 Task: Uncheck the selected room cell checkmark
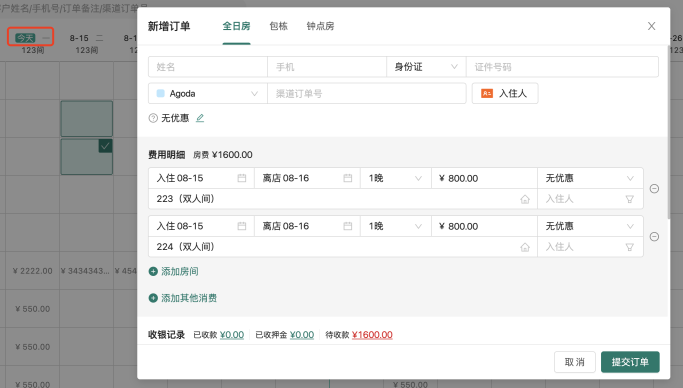pyautogui.click(x=105, y=146)
